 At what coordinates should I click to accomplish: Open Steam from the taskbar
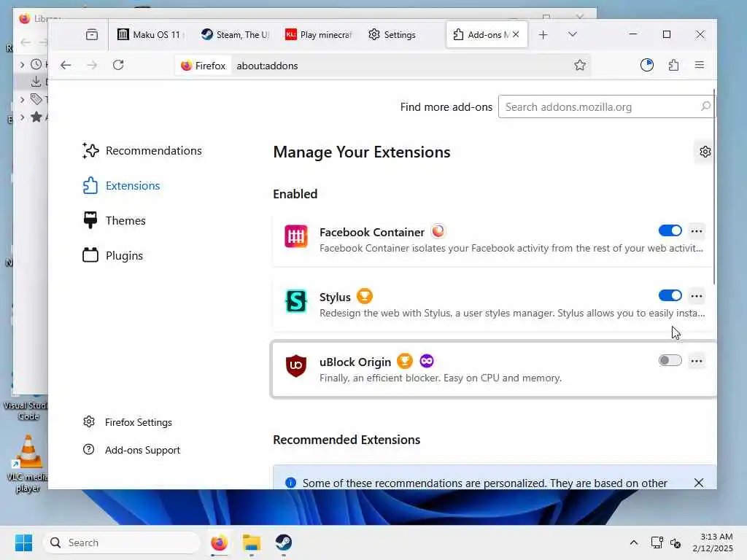pyautogui.click(x=284, y=542)
